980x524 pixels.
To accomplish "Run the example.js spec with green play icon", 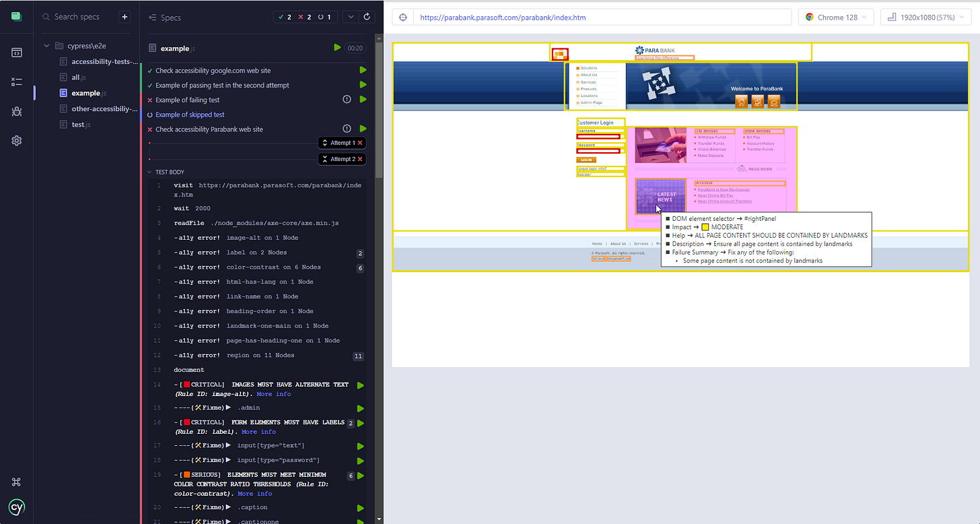I will [337, 48].
